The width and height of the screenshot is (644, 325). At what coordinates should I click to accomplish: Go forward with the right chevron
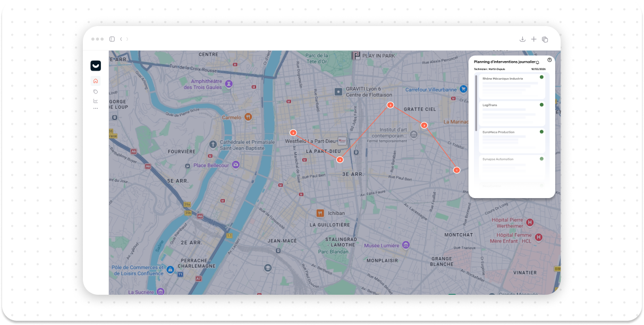[x=127, y=39]
